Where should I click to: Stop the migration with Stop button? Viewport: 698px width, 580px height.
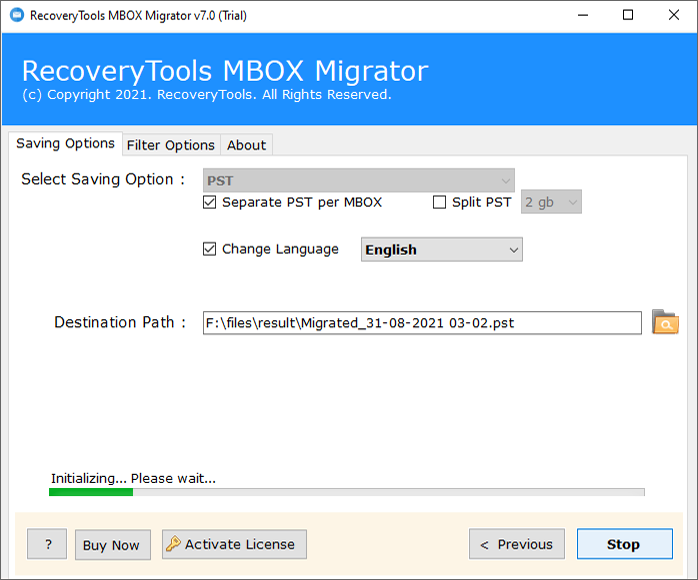coord(625,544)
